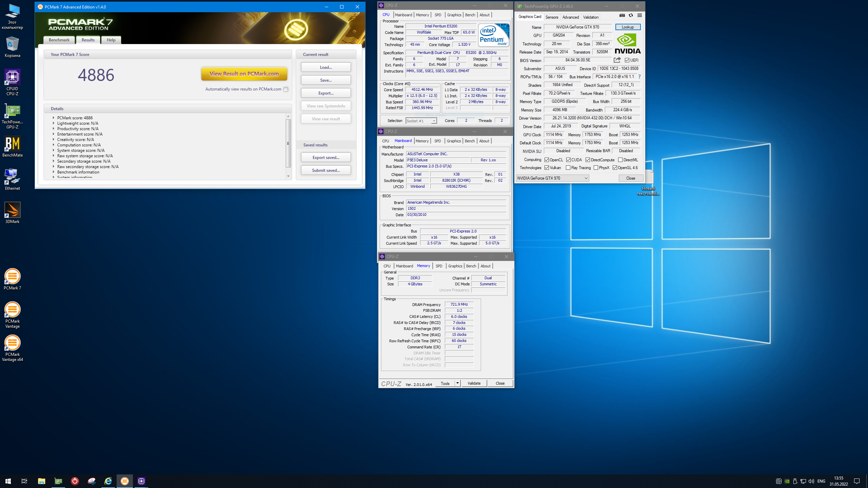The height and width of the screenshot is (488, 868).
Task: Click Details scrollbar down arrow
Action: click(288, 176)
